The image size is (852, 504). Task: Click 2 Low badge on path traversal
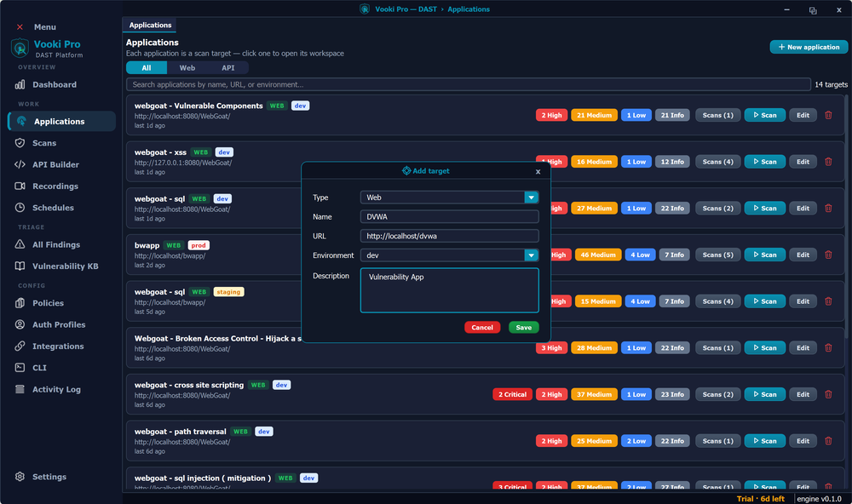[636, 441]
